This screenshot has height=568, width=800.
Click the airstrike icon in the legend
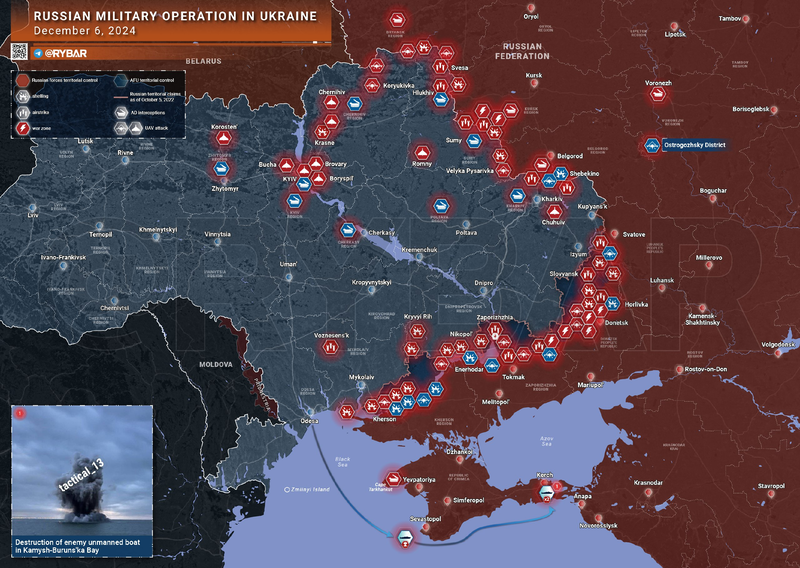[23, 112]
